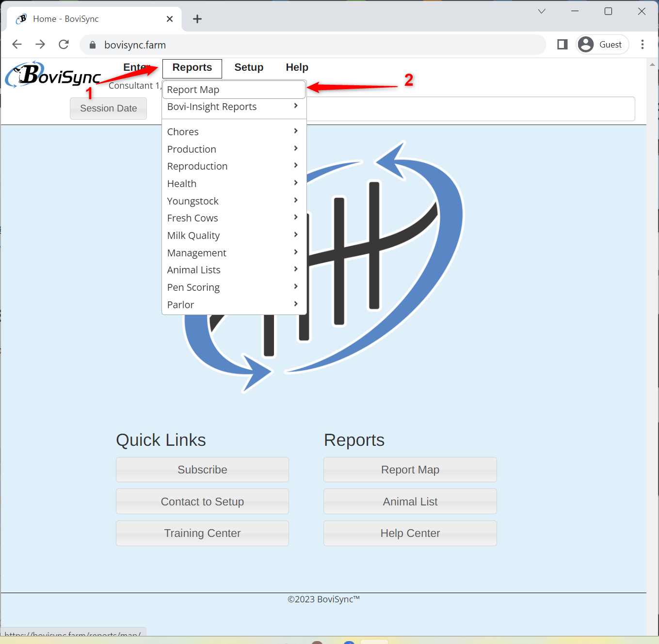Click the empty session input box

click(x=470, y=109)
